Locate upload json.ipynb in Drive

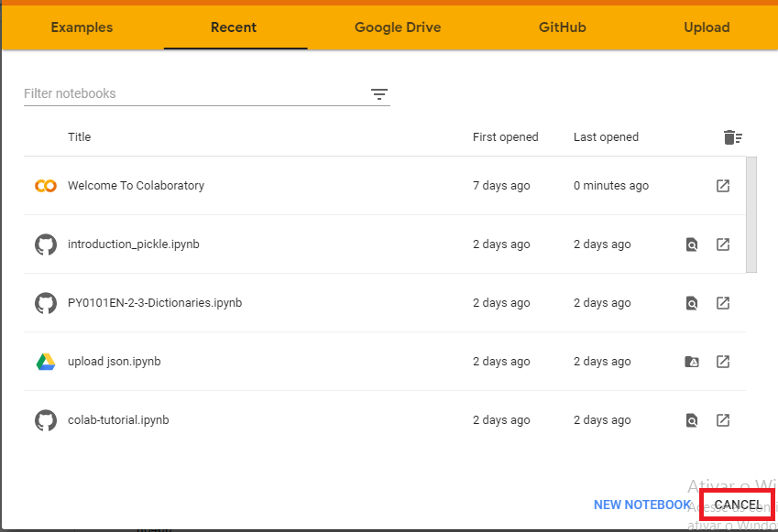pos(692,362)
